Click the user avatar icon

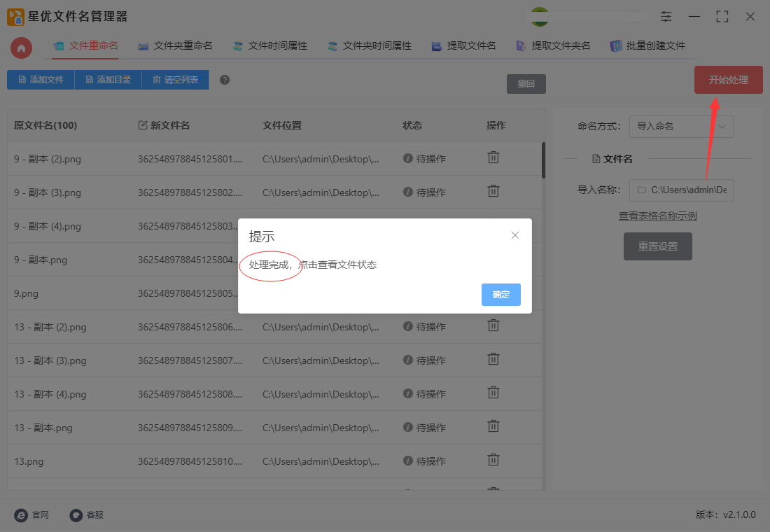click(540, 17)
